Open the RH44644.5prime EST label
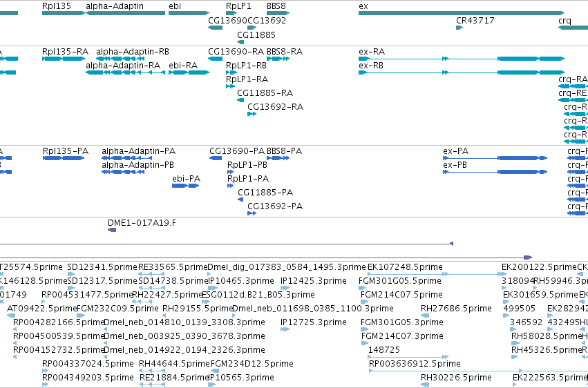The height and width of the screenshot is (388, 588). (x=174, y=364)
